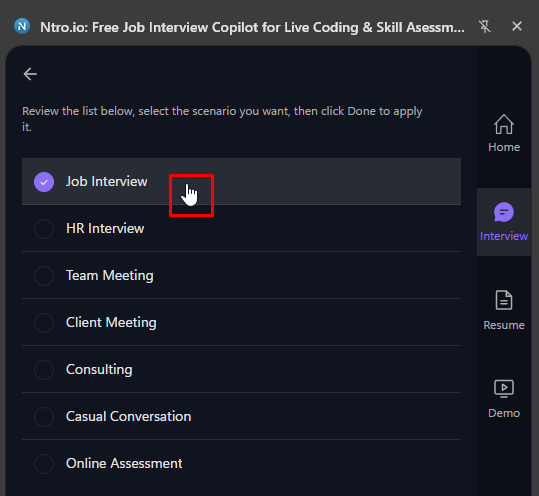The height and width of the screenshot is (496, 539).
Task: Toggle the pin icon in title bar
Action: tap(485, 26)
